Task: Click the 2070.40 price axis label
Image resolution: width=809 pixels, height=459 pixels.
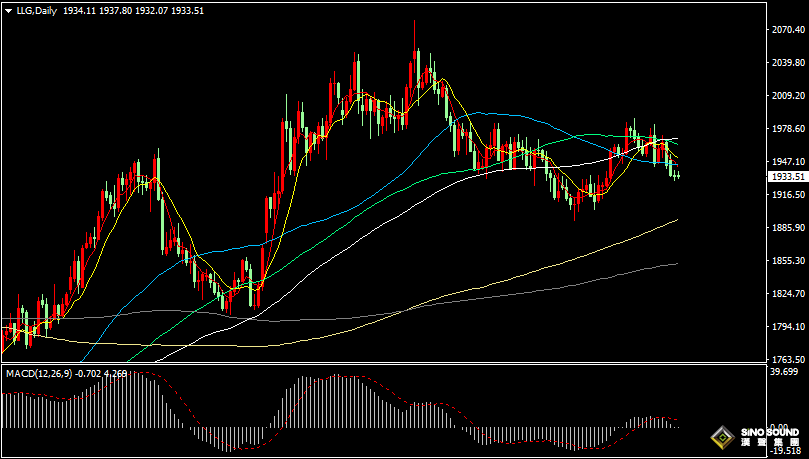Action: [x=787, y=31]
